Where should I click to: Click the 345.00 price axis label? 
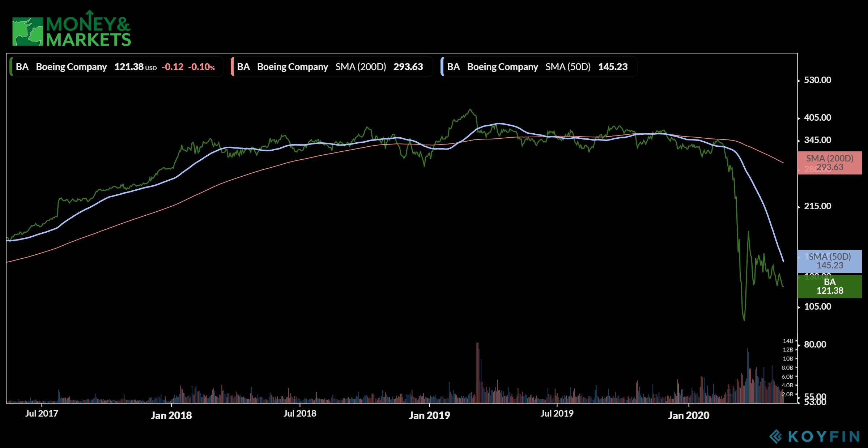[817, 140]
